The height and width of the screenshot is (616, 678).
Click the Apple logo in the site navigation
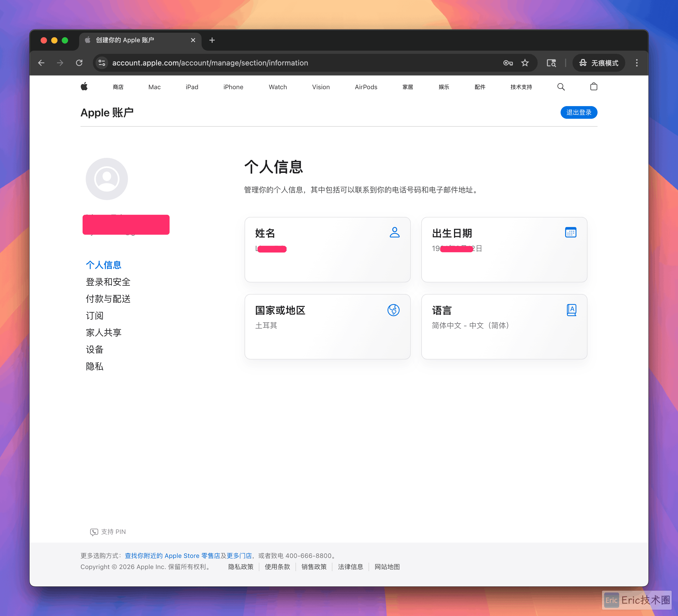pyautogui.click(x=84, y=87)
